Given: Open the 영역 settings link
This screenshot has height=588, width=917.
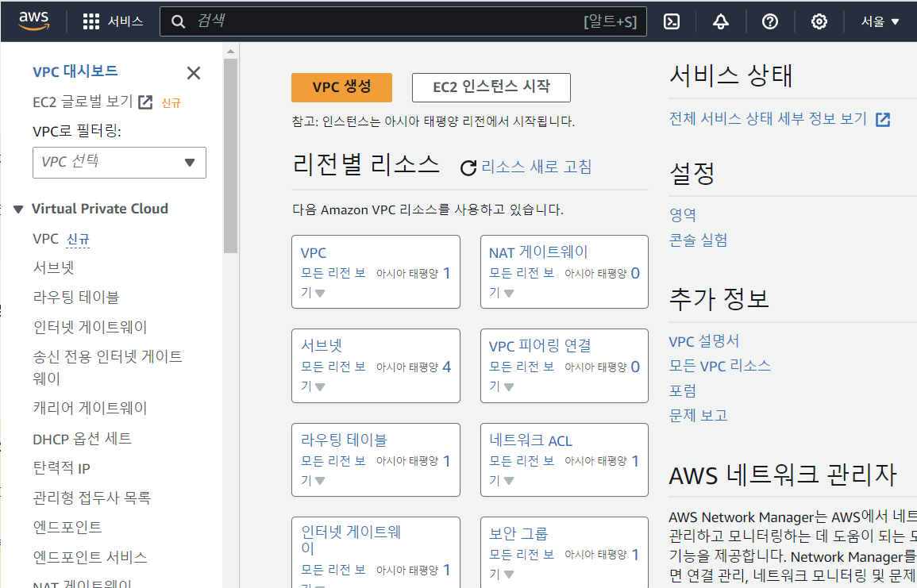Looking at the screenshot, I should pos(683,215).
